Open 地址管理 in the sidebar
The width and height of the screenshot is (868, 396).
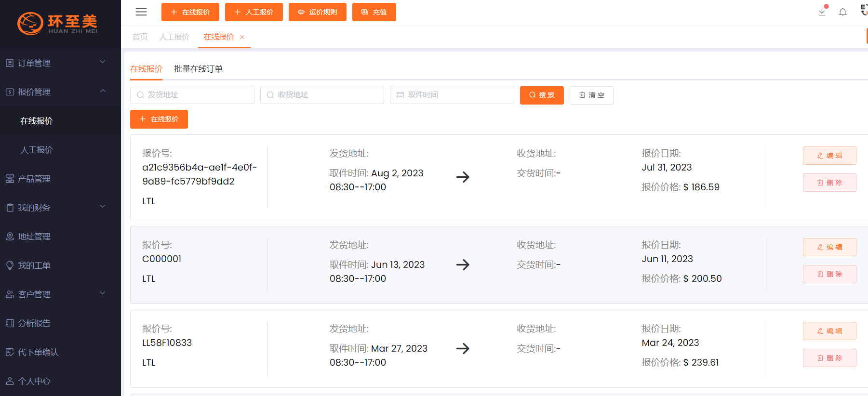click(34, 237)
